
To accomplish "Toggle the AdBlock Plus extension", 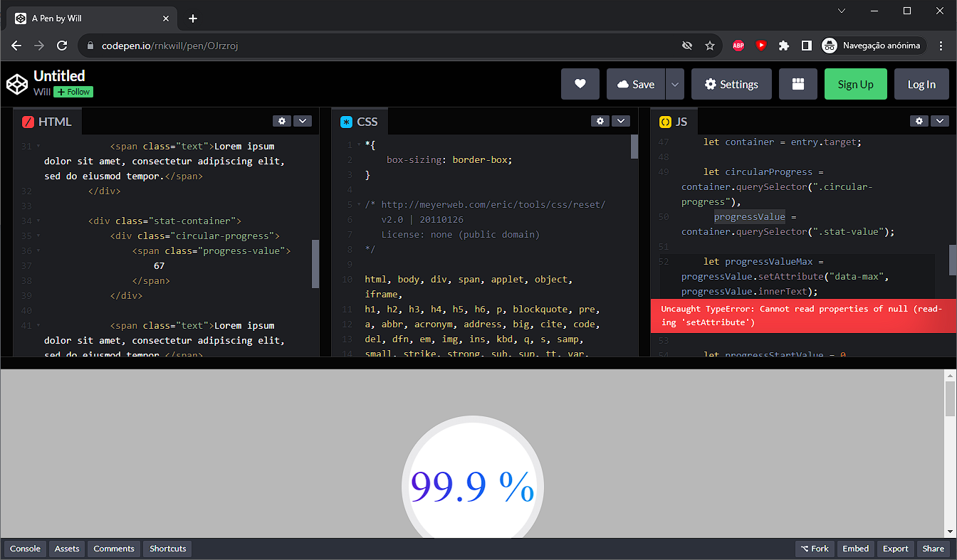I will (x=738, y=45).
